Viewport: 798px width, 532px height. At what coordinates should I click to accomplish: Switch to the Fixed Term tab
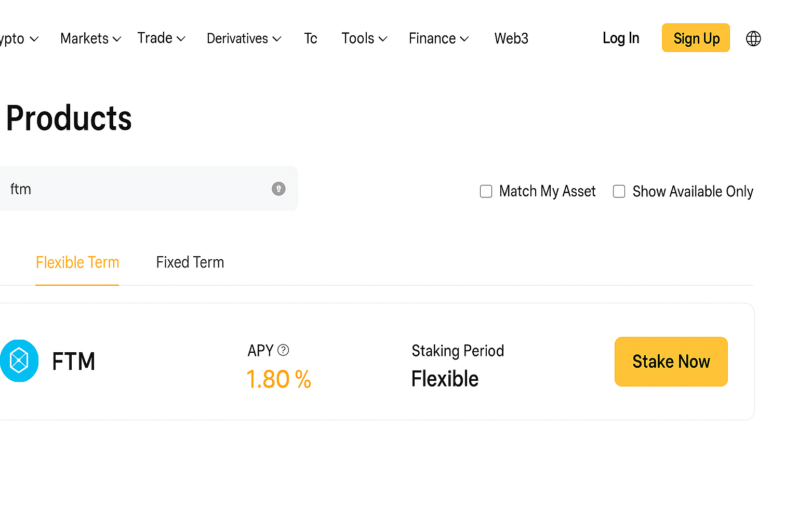click(x=190, y=262)
